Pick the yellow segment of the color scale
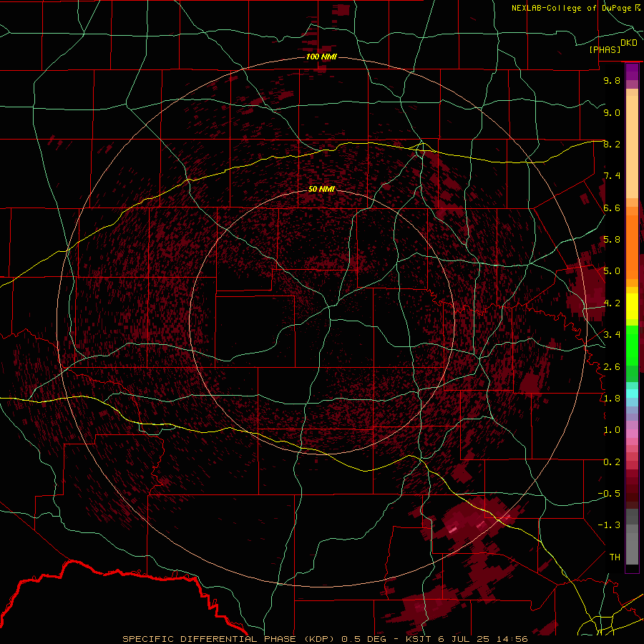Image resolution: width=644 pixels, height=644 pixels. tap(632, 306)
